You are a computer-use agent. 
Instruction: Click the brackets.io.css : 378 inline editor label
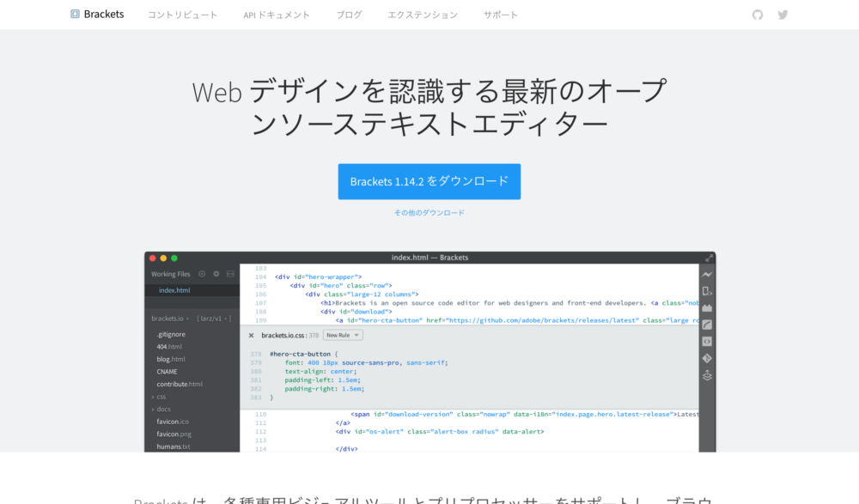(289, 335)
